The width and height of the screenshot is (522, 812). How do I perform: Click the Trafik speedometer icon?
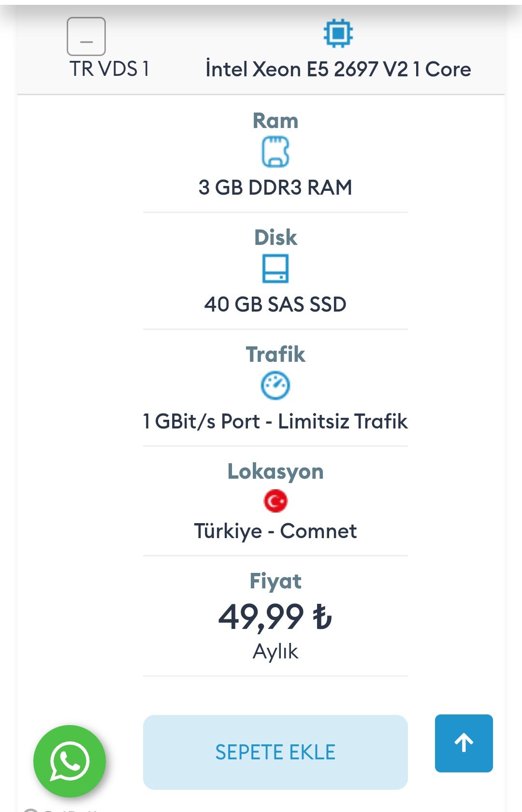click(x=275, y=385)
